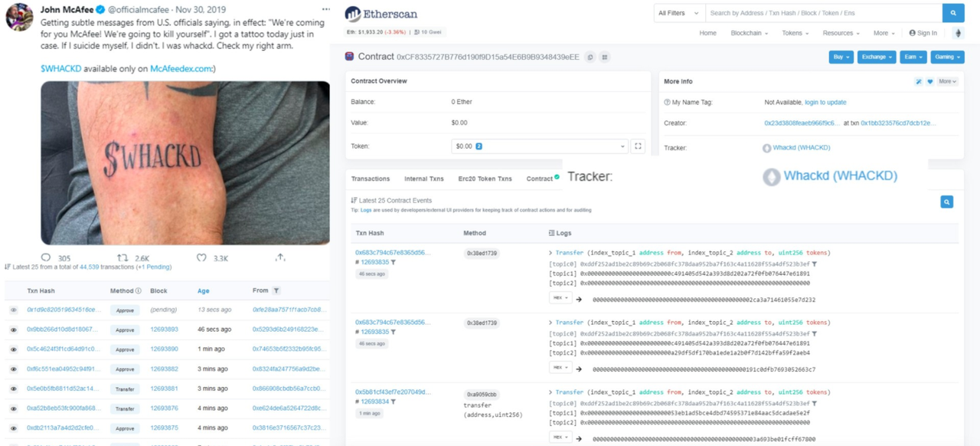Open small Whackd (WHACKD) tracker link
This screenshot has width=980, height=446.
(x=802, y=148)
